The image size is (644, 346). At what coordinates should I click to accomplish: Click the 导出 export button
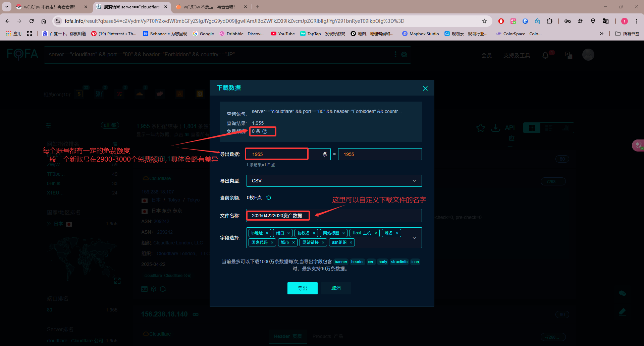[x=302, y=288]
